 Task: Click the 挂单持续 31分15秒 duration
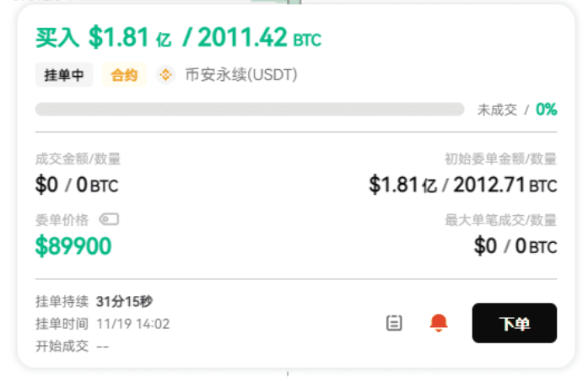pos(94,301)
